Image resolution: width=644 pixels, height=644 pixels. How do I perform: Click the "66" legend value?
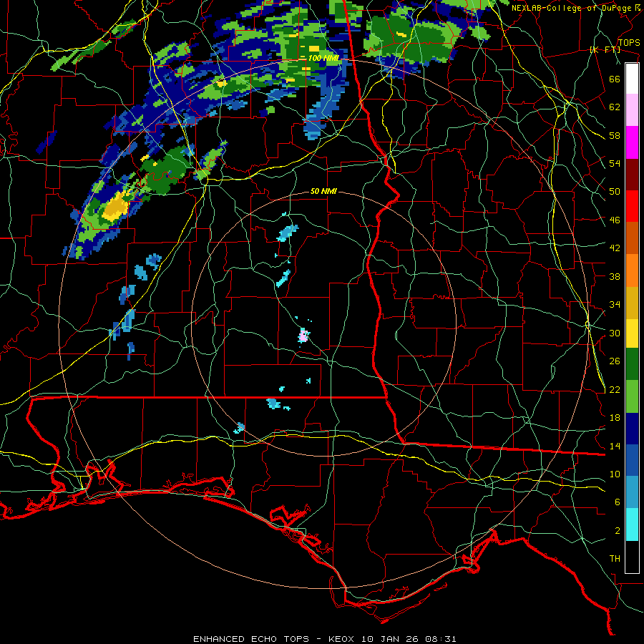(x=615, y=79)
